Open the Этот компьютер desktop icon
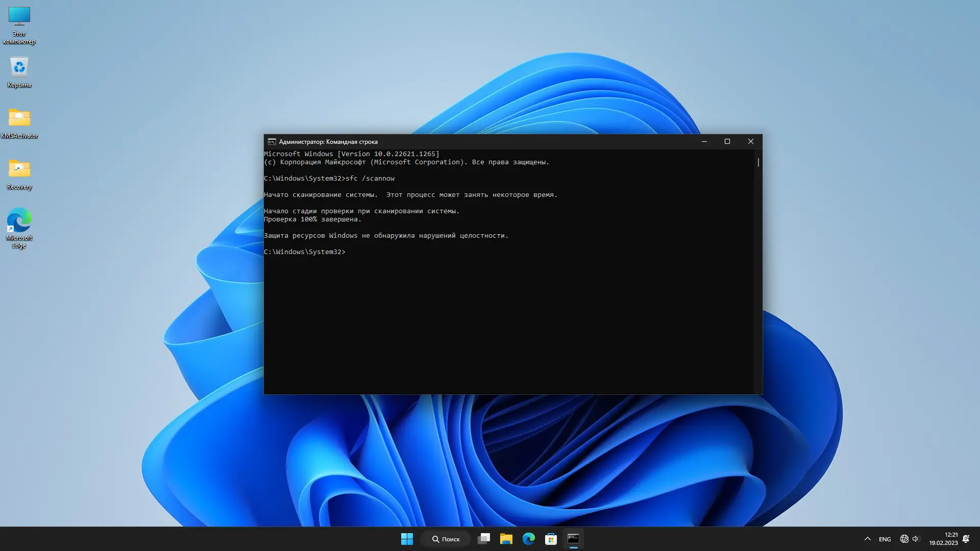Viewport: 980px width, 551px height. tap(19, 24)
